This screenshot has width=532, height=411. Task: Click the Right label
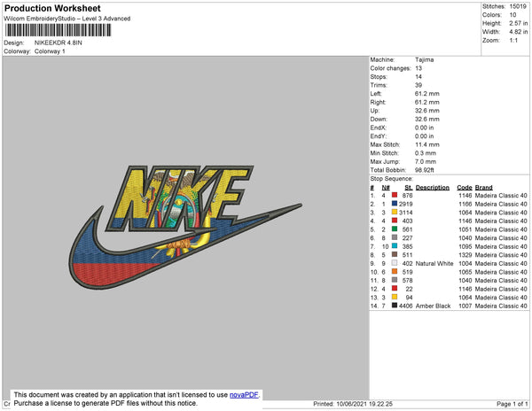pos(378,102)
